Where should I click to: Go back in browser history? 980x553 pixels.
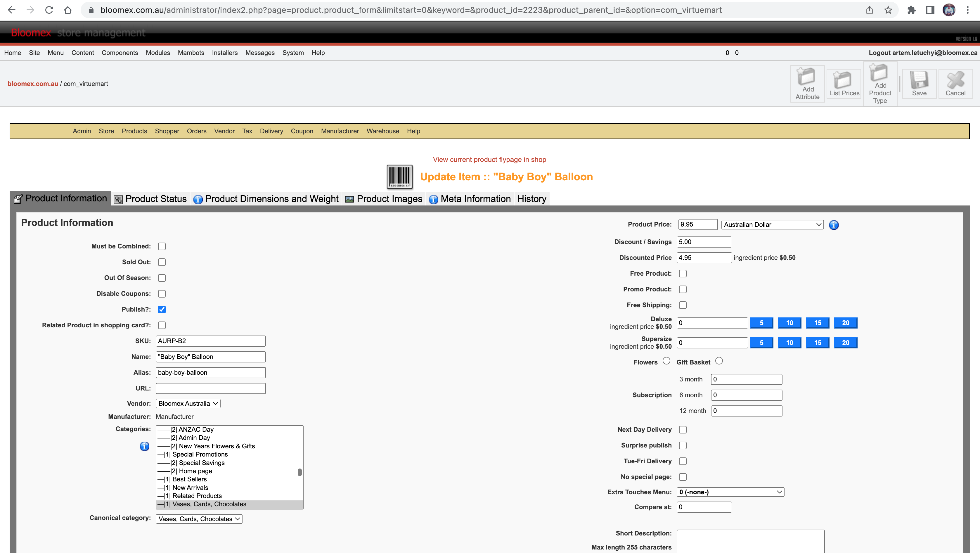click(12, 10)
